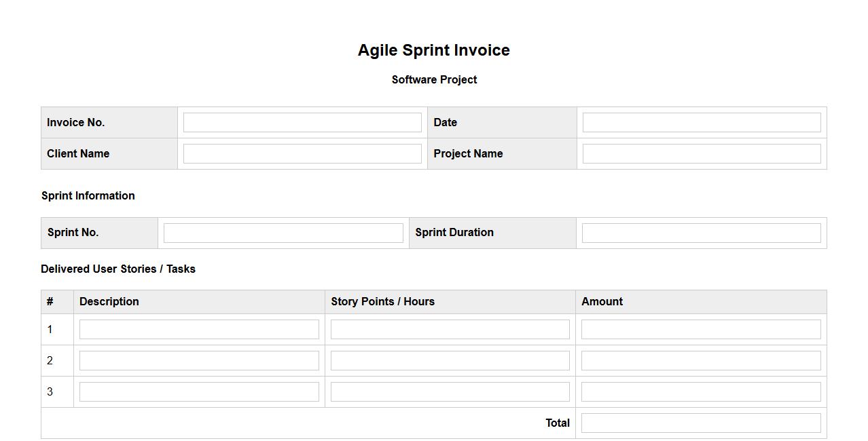
Task: Click Story Points / Hours field for row 1
Action: pyautogui.click(x=450, y=330)
